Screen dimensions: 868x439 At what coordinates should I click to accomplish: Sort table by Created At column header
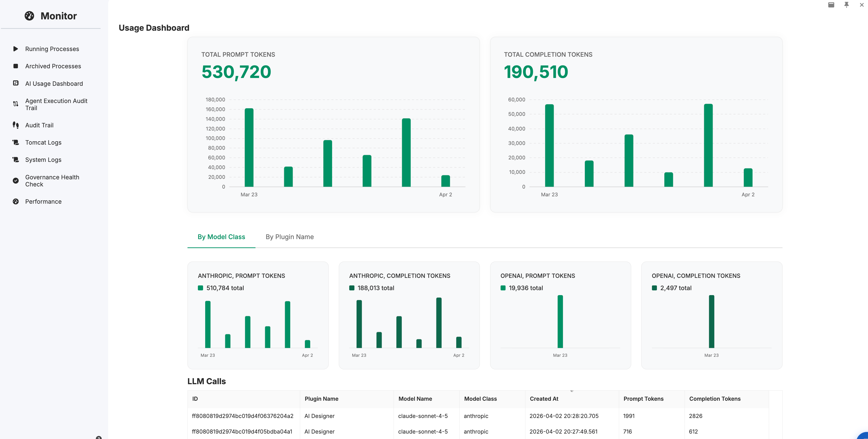[544, 399]
